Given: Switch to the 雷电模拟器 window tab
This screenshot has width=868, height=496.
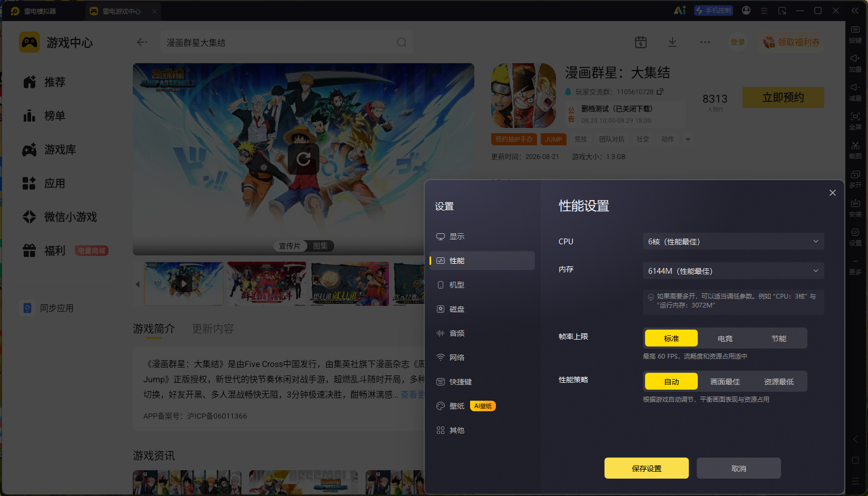Looking at the screenshot, I should pyautogui.click(x=40, y=11).
